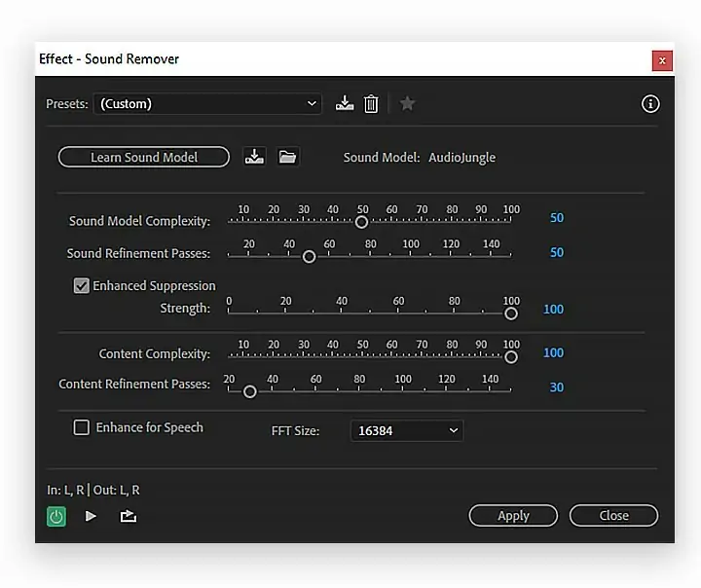The image size is (701, 588).
Task: Click the Apply button
Action: [x=513, y=516]
